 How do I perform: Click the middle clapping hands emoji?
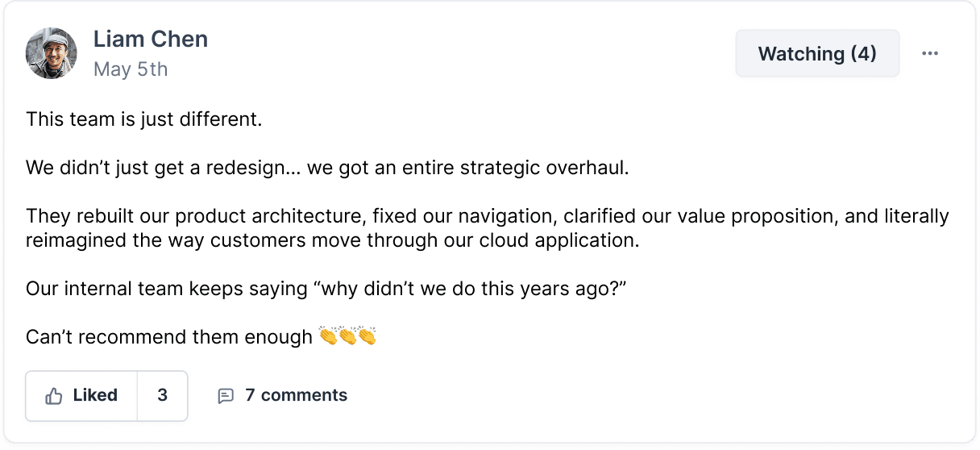347,335
